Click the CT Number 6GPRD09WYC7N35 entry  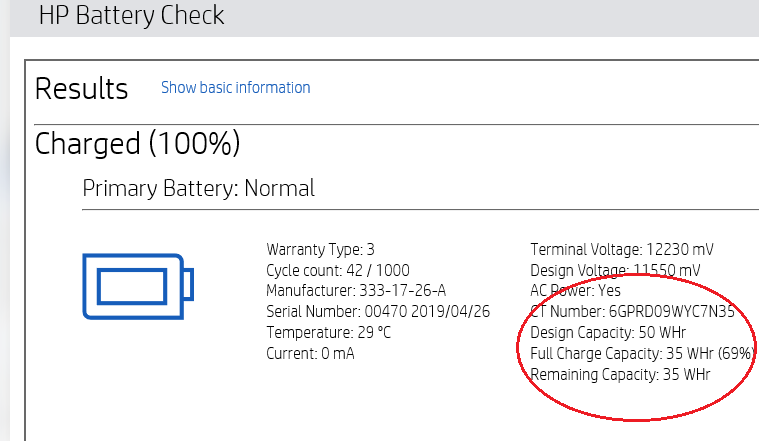click(x=632, y=311)
